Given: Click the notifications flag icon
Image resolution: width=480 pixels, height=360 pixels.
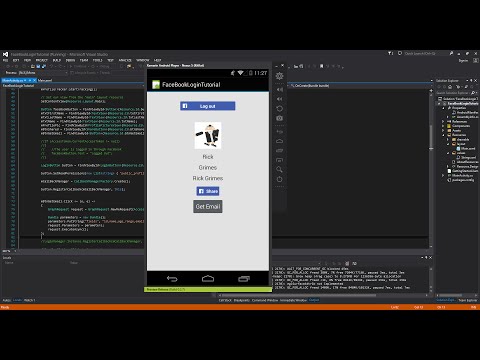Looking at the screenshot, I should 390,53.
